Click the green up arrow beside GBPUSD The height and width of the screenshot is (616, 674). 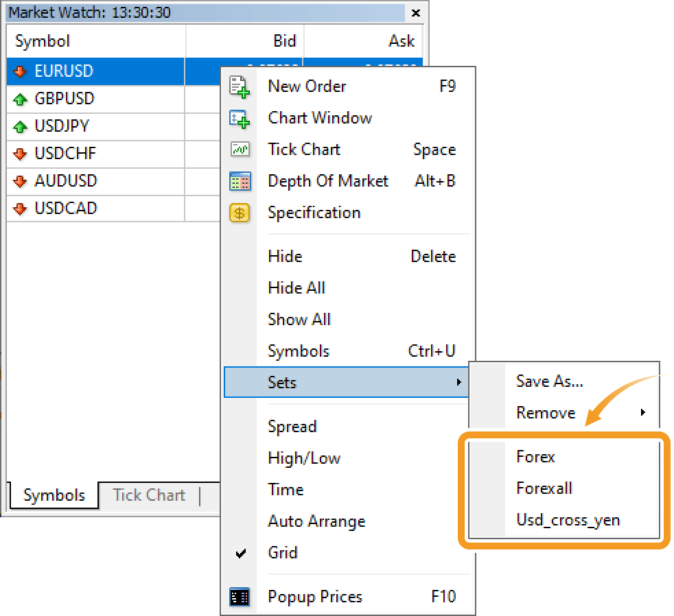[20, 99]
